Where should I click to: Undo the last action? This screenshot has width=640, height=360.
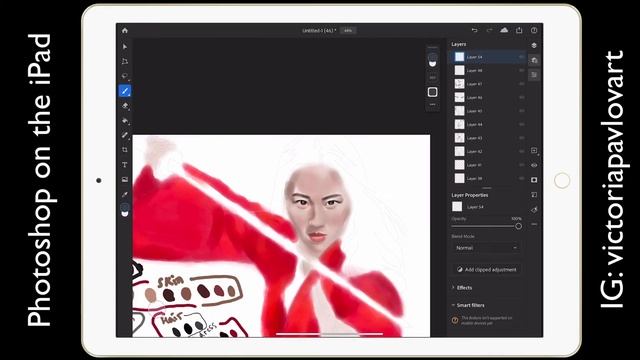point(474,30)
